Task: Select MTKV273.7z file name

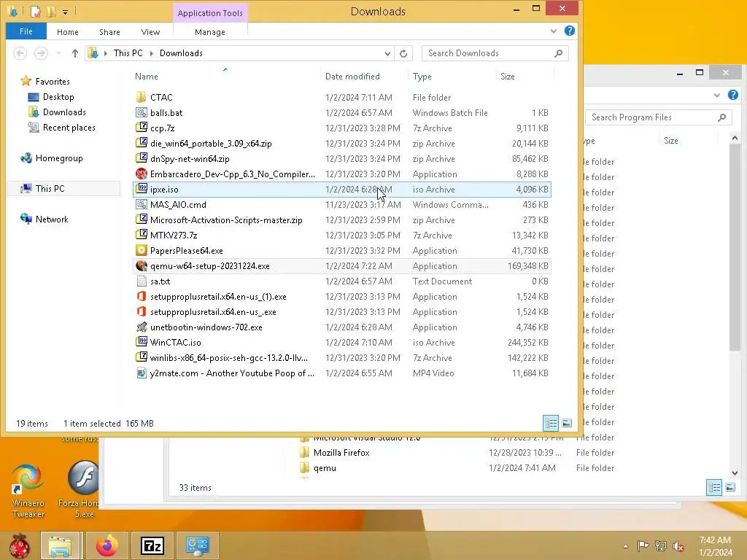Action: coord(174,236)
